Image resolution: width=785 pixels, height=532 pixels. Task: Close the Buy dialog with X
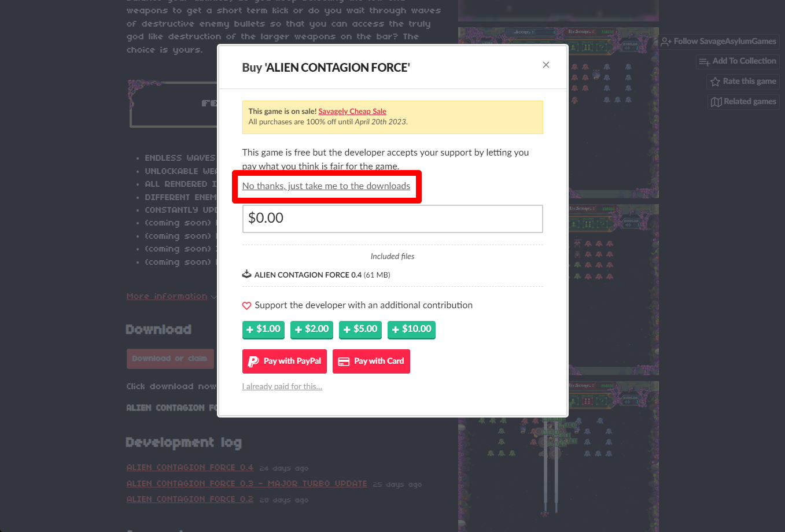(x=546, y=65)
